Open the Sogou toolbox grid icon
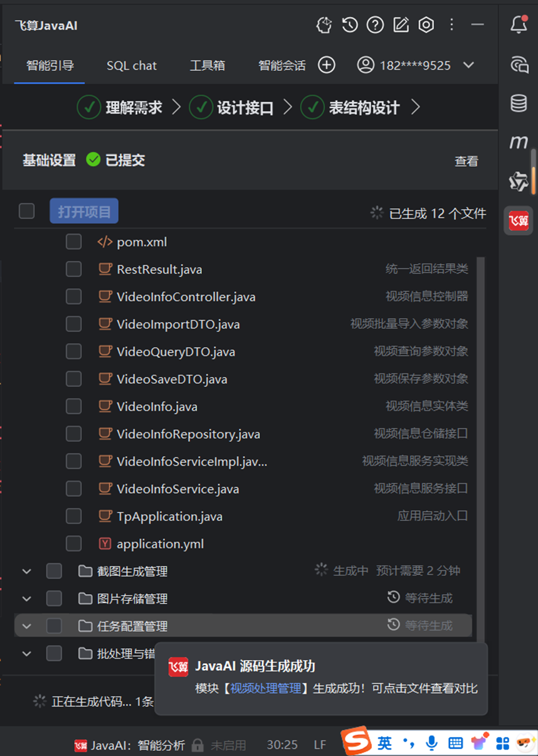 pos(502,743)
